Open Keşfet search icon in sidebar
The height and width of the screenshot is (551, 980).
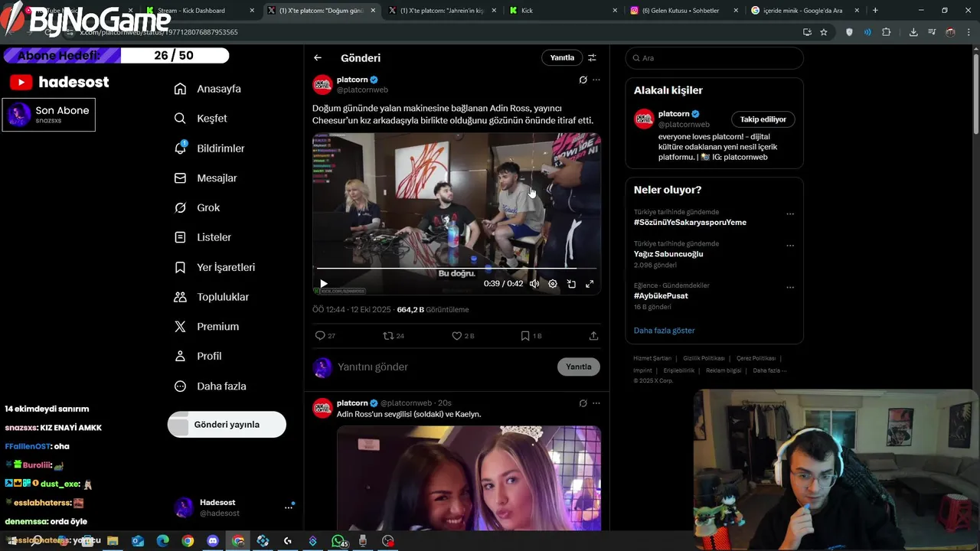tap(180, 119)
